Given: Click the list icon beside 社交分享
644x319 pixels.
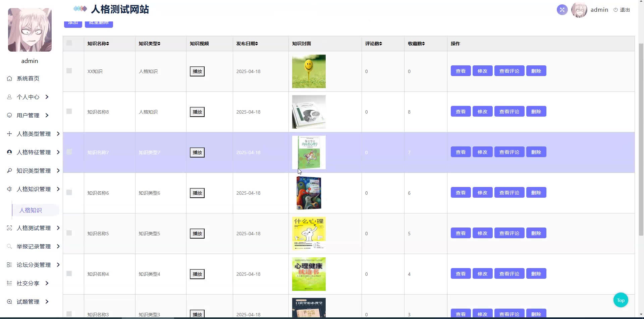Looking at the screenshot, I should pyautogui.click(x=9, y=283).
